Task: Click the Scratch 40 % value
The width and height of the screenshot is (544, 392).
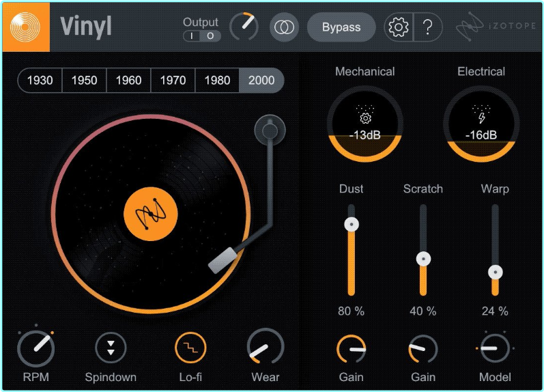Action: coord(423,311)
